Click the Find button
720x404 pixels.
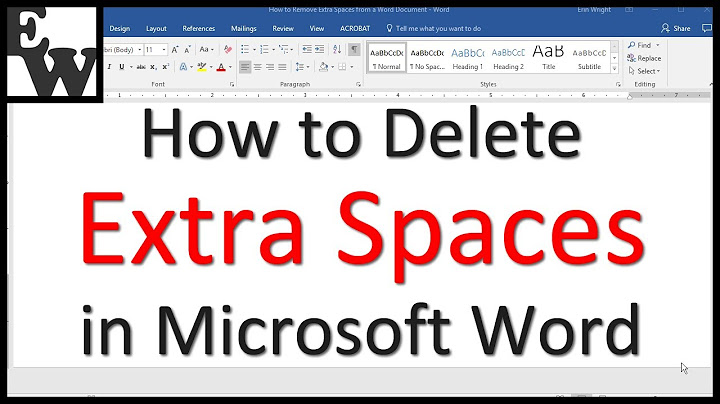[644, 45]
